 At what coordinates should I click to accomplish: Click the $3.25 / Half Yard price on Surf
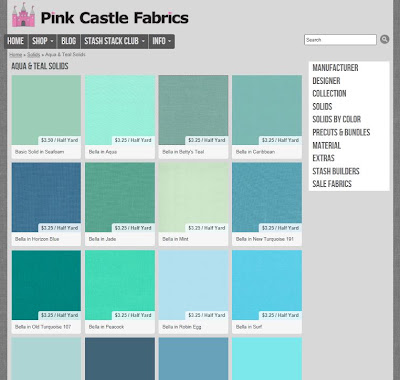pyautogui.click(x=280, y=315)
